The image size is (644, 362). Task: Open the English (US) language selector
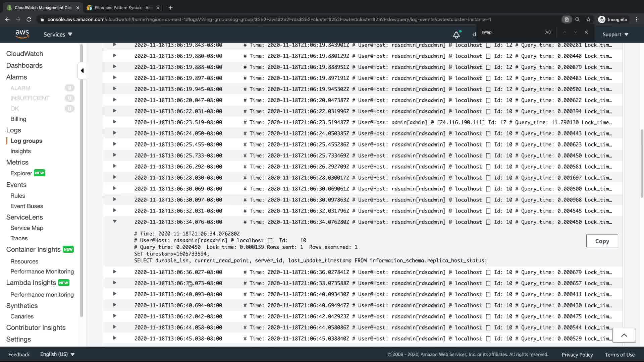point(57,354)
